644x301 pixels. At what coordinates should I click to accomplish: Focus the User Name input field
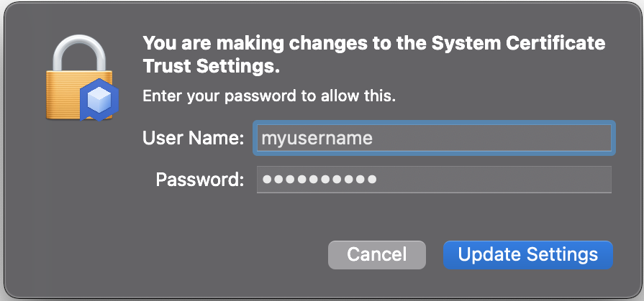[434, 138]
